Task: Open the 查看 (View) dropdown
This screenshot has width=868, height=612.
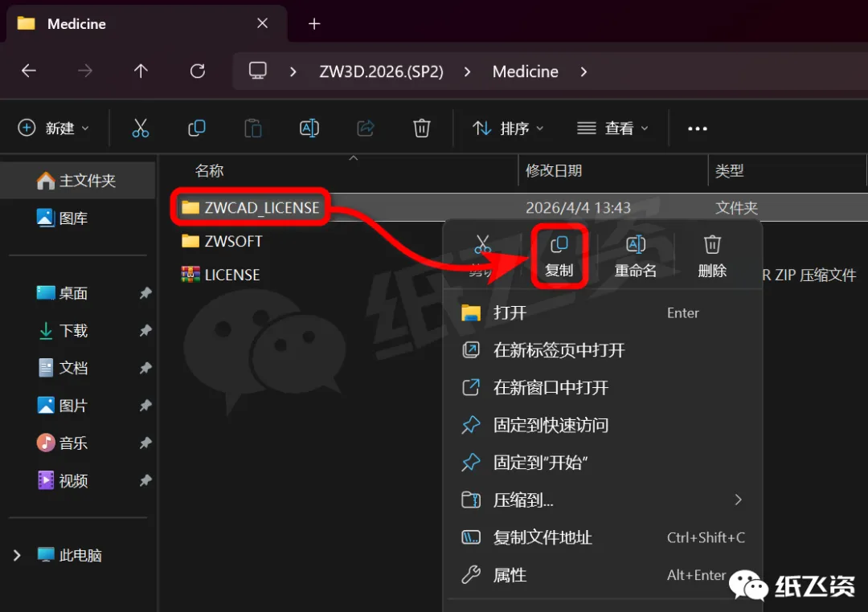Action: point(612,129)
